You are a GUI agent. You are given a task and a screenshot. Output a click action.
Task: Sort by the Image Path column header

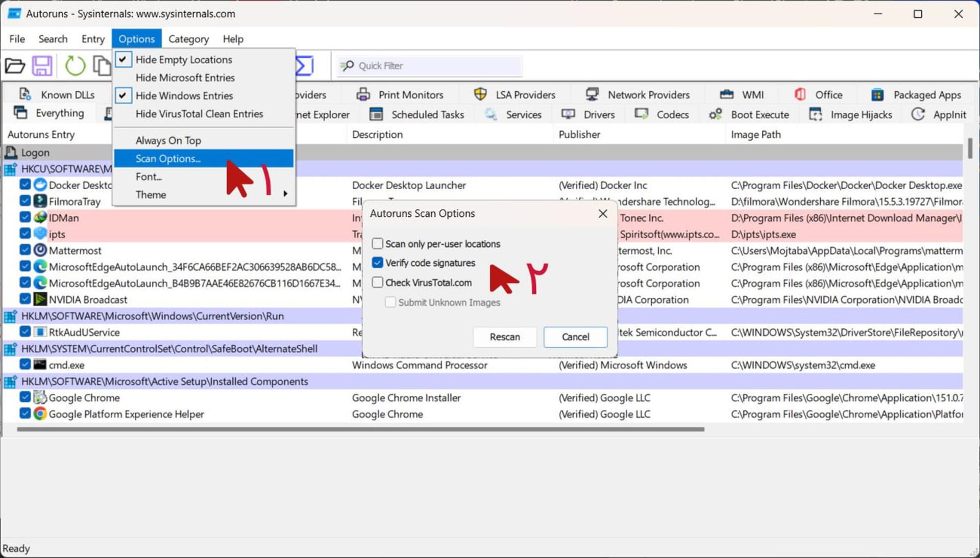point(844,135)
